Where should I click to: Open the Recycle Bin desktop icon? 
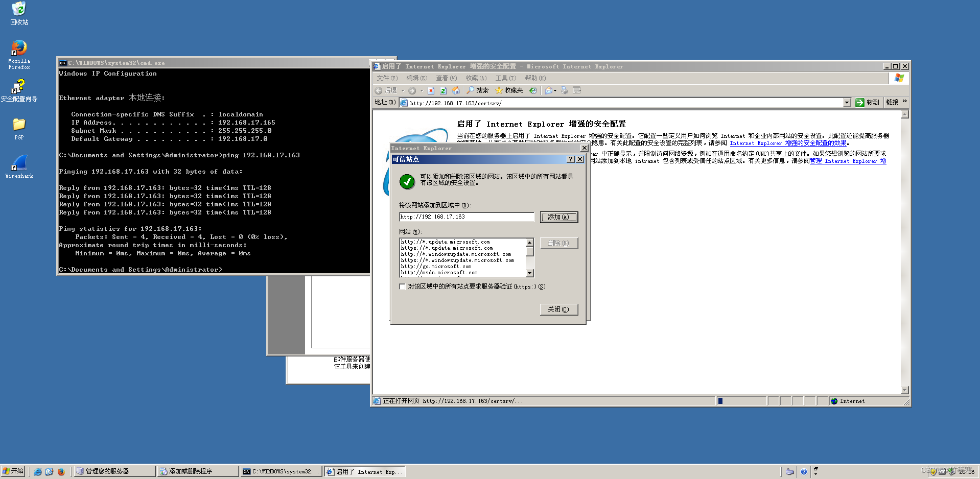pos(19,14)
